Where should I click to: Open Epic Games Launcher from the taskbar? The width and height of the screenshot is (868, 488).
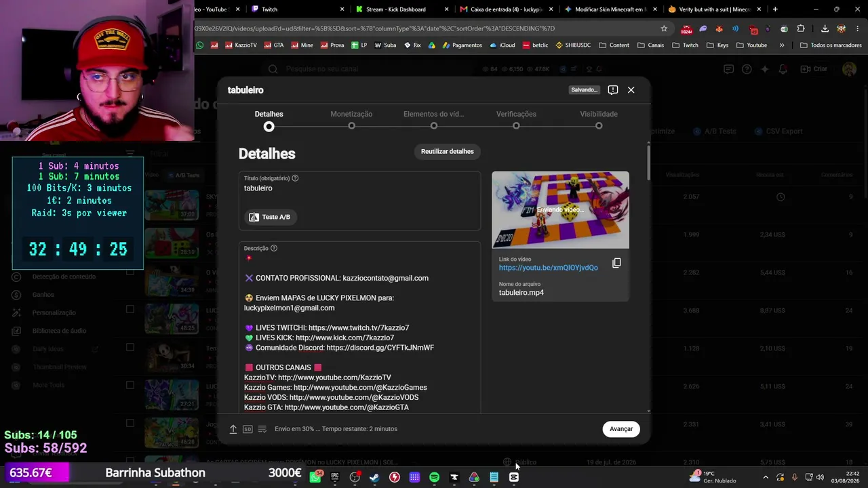pos(335,477)
